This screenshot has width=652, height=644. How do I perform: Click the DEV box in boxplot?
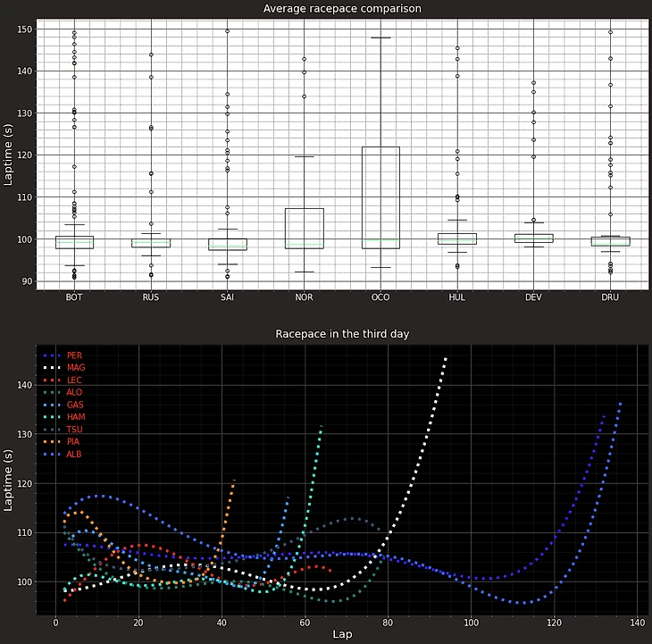coord(534,238)
